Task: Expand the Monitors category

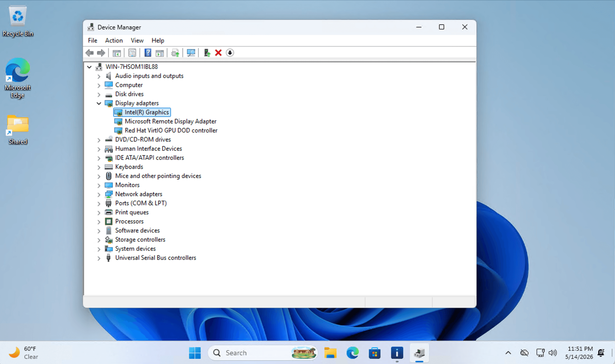Action: [99, 185]
